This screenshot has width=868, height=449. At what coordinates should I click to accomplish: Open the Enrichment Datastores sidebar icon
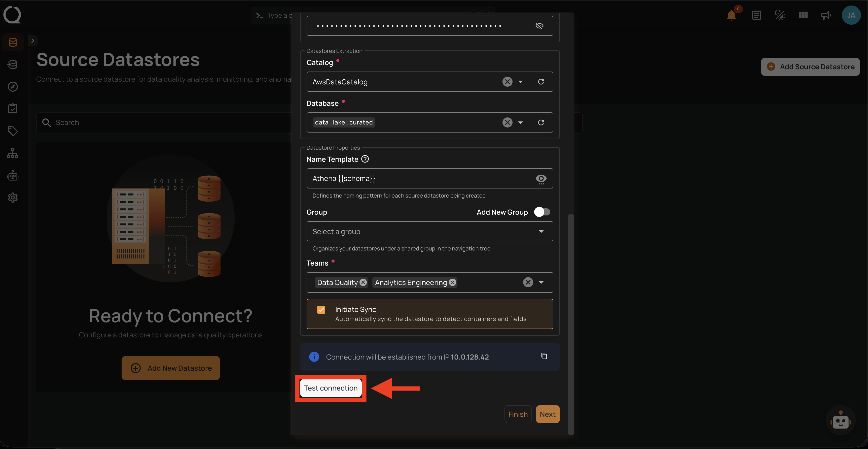coord(13,65)
